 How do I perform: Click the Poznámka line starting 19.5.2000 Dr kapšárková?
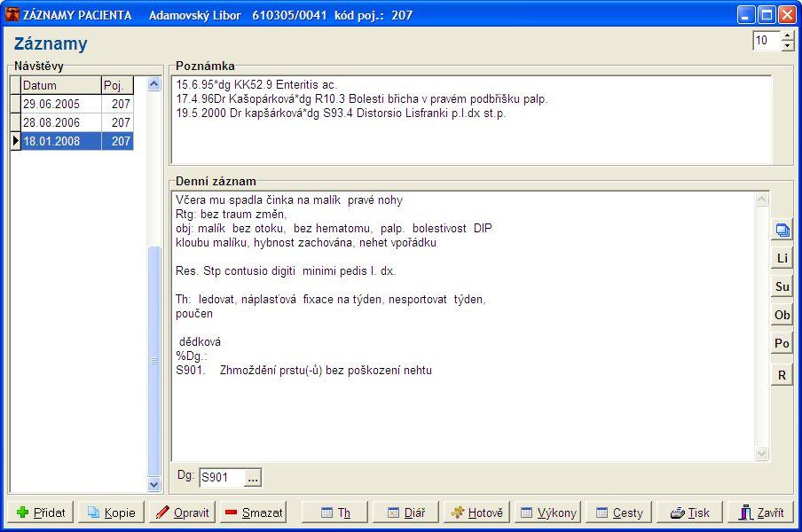tap(341, 113)
